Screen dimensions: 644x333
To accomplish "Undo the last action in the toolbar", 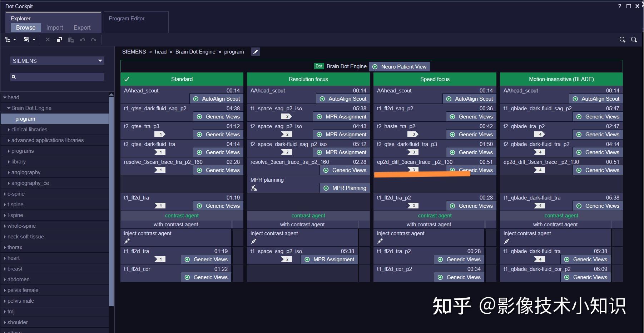I will click(82, 40).
